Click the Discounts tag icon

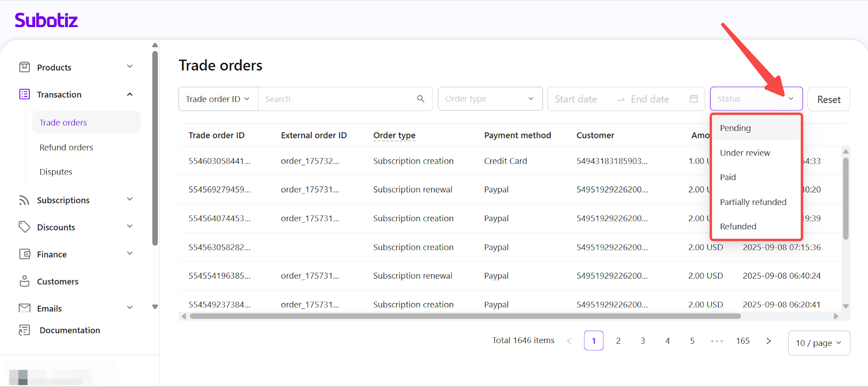24,227
